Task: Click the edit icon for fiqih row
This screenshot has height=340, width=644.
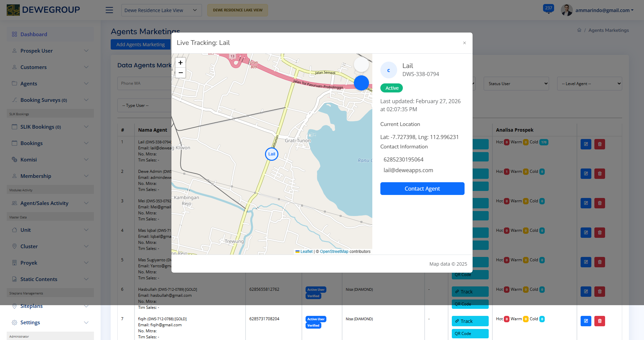Action: point(586,321)
